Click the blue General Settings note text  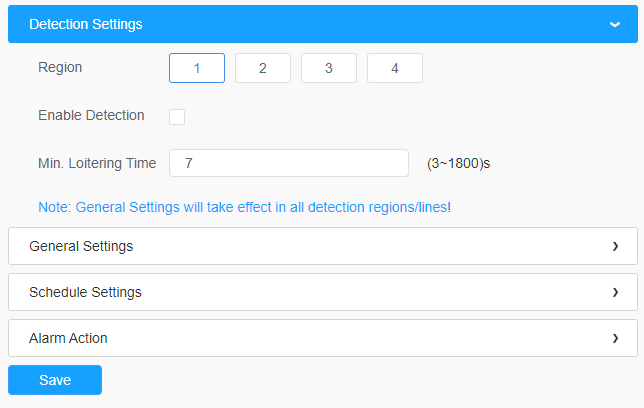point(244,208)
